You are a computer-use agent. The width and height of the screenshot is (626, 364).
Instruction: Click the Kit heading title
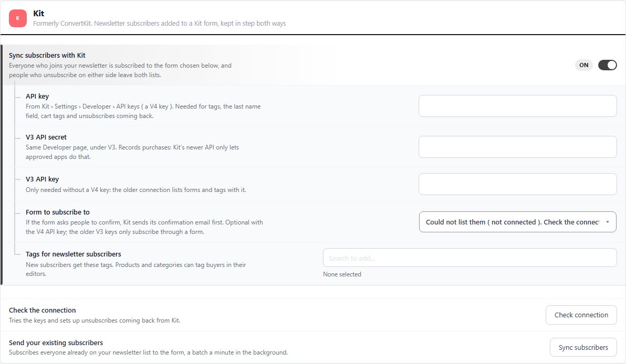(x=39, y=13)
